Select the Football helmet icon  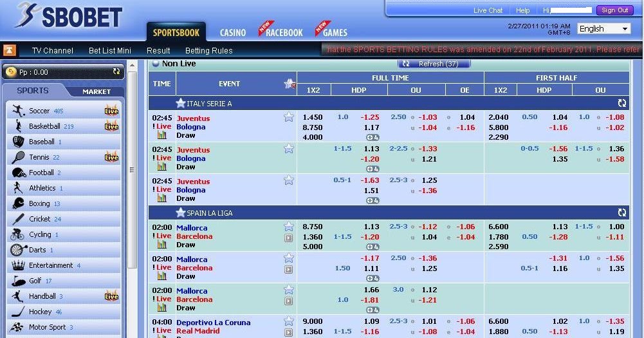point(19,173)
